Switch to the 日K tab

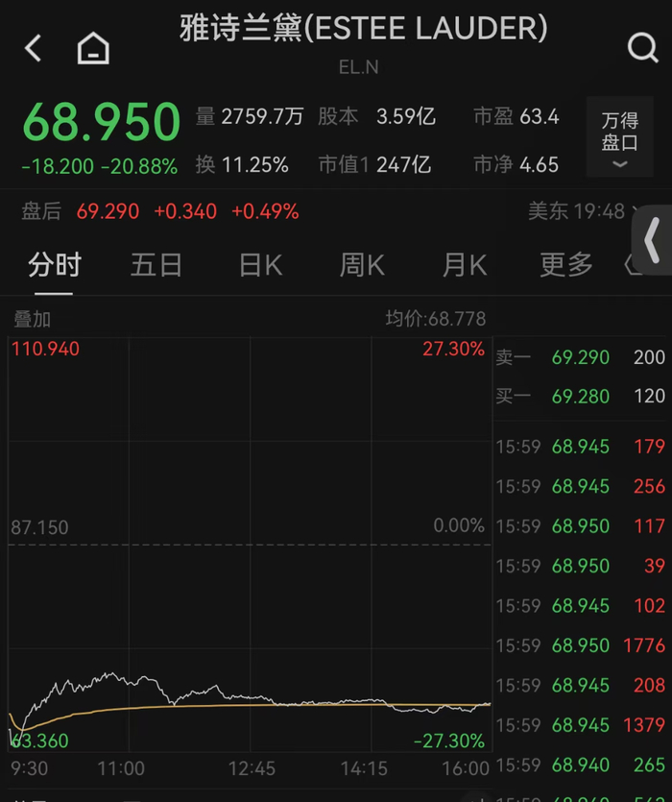(x=260, y=265)
